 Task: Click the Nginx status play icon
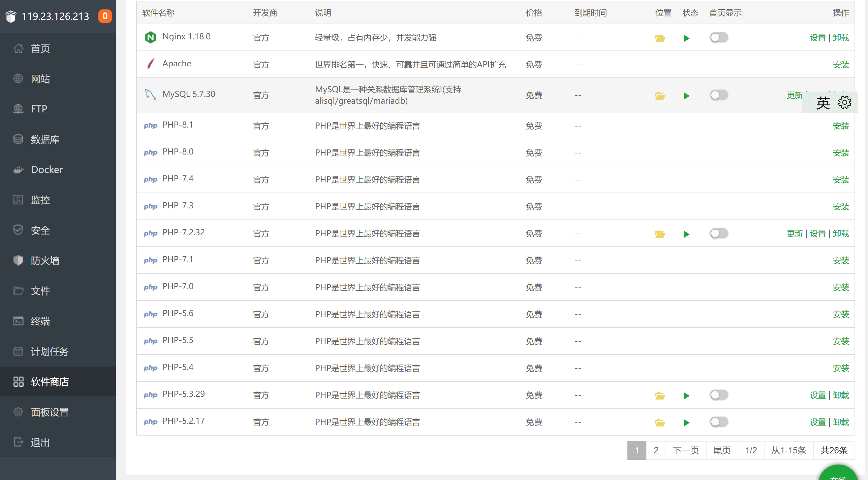(x=686, y=38)
